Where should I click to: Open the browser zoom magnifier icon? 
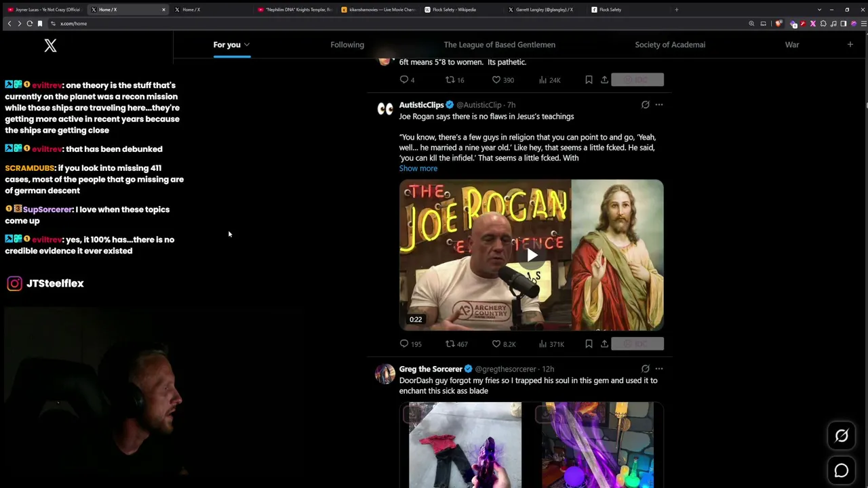(751, 24)
